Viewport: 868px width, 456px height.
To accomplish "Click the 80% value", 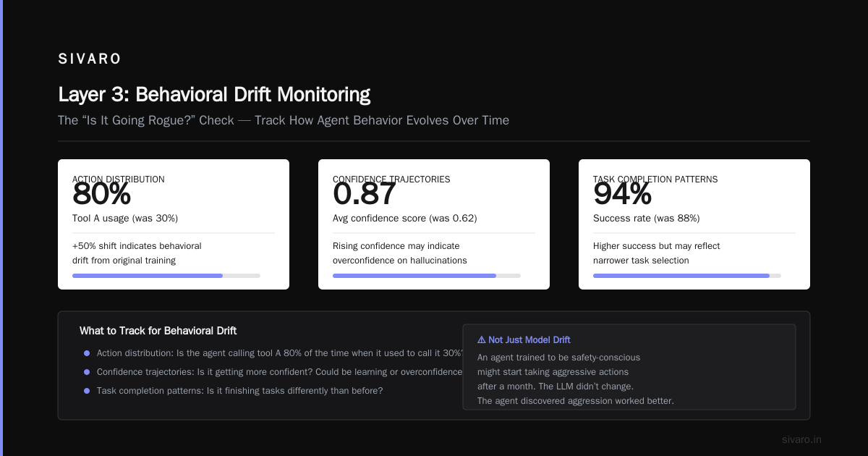I will (x=102, y=194).
